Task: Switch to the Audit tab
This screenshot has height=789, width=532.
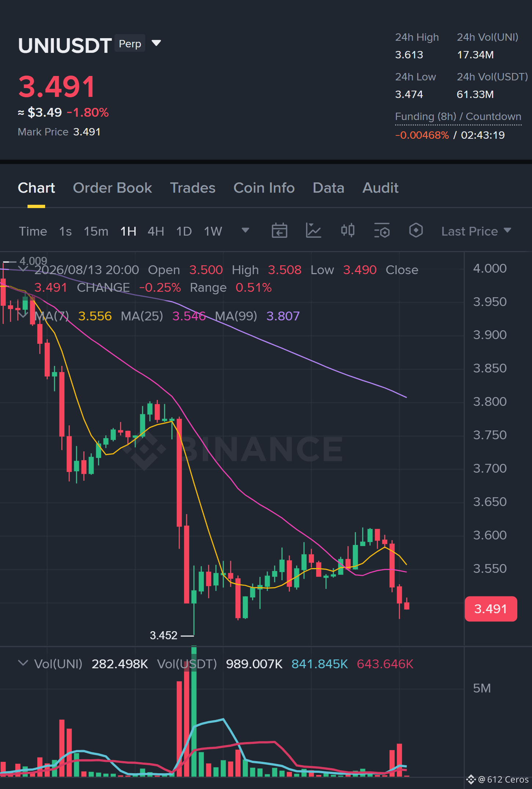Action: pyautogui.click(x=380, y=188)
